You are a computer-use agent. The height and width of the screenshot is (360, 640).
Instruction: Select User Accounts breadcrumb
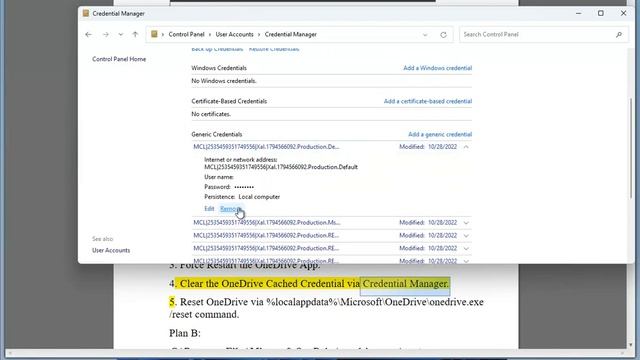[x=234, y=35]
